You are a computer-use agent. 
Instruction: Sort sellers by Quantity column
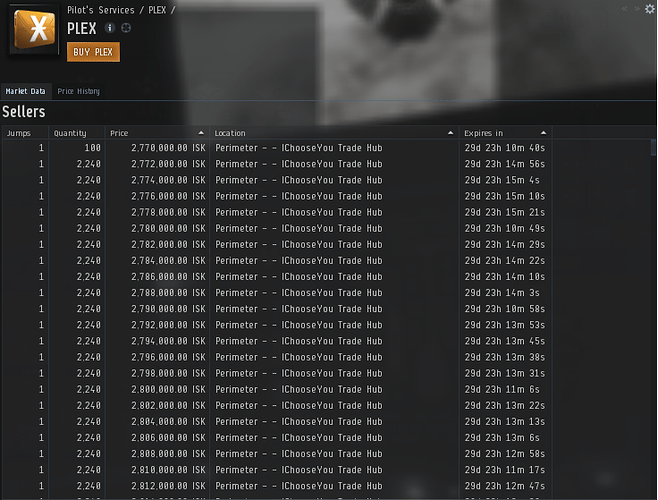coord(77,133)
